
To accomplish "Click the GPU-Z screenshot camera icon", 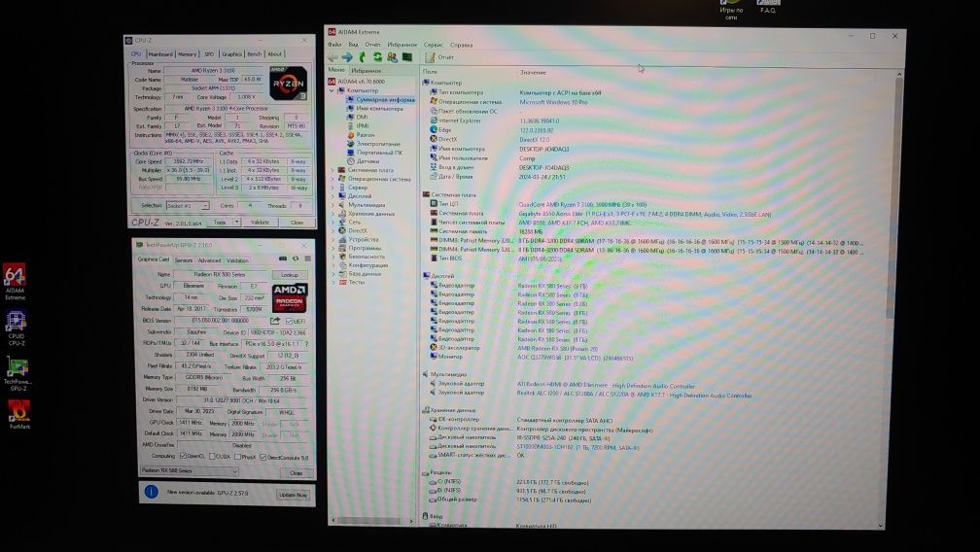I will pyautogui.click(x=283, y=259).
